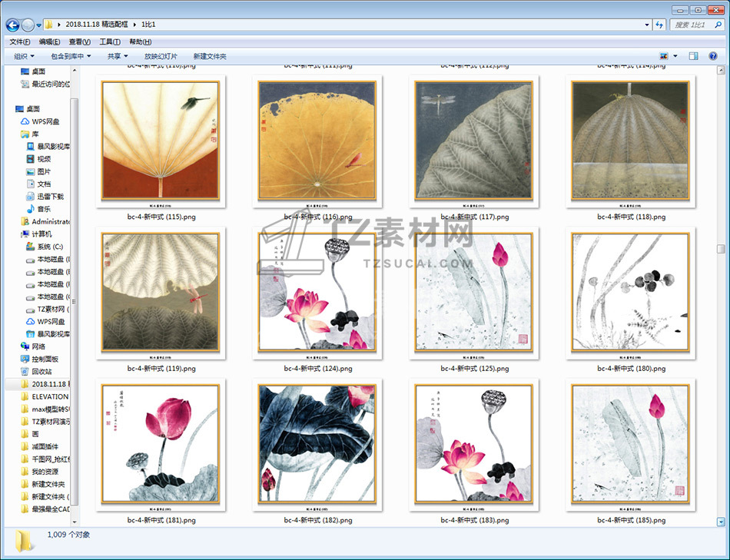Open 回收站 in navigation pane
The image size is (730, 560).
(36, 372)
